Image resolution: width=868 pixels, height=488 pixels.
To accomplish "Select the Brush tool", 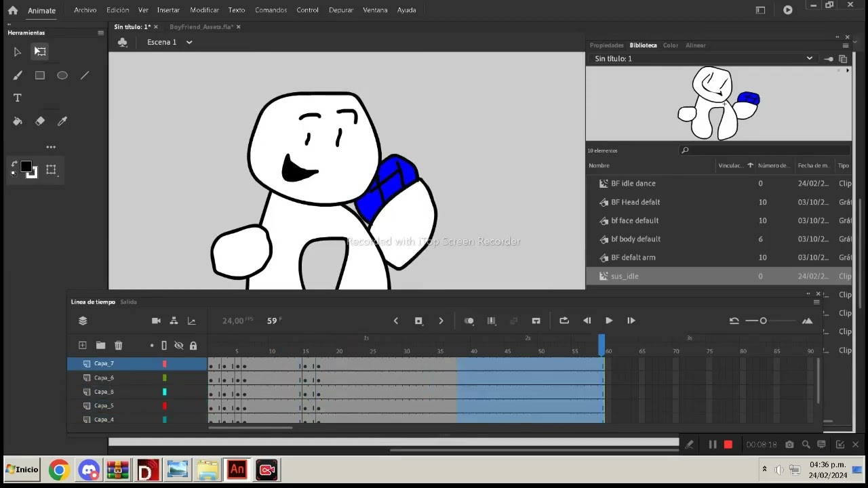I will click(x=18, y=75).
